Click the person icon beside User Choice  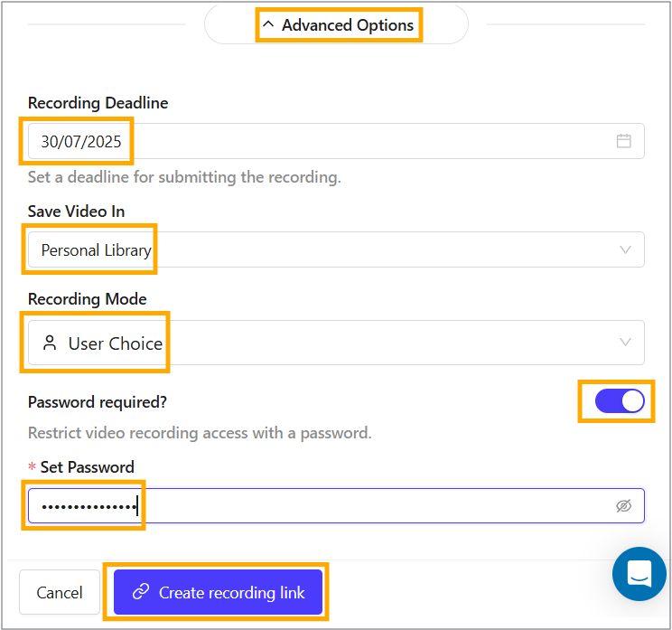click(50, 343)
